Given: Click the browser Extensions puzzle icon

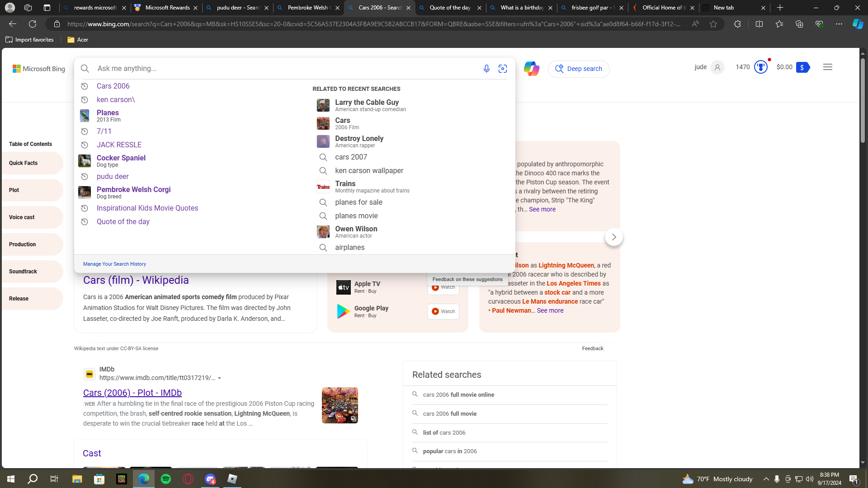Looking at the screenshot, I should [x=737, y=24].
